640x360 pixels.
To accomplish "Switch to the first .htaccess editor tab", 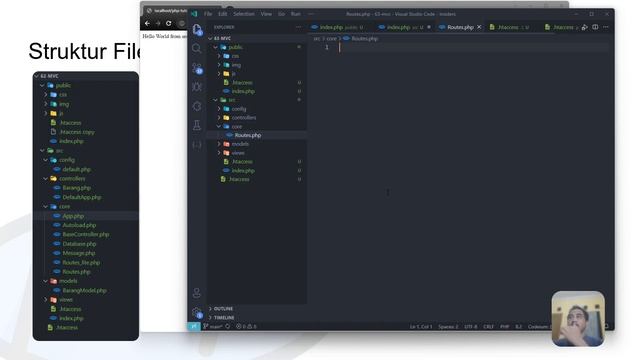I will tap(509, 27).
